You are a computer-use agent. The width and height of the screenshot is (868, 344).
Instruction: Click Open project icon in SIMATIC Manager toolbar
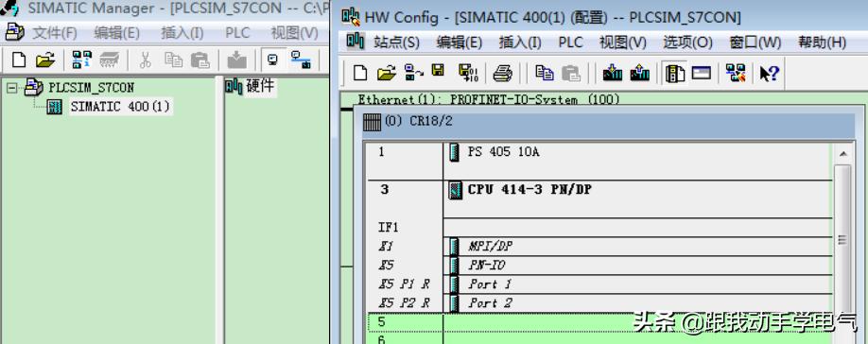click(x=45, y=60)
